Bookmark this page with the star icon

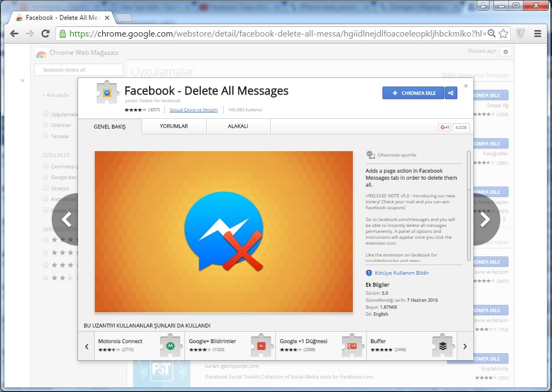point(503,33)
